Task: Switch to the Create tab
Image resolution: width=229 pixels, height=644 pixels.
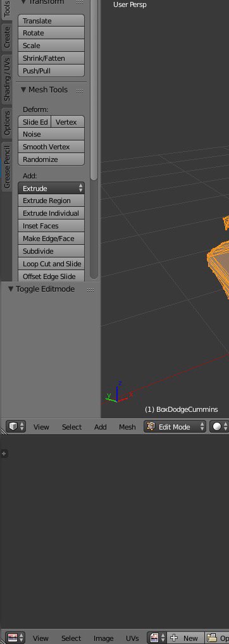Action: coord(6,37)
